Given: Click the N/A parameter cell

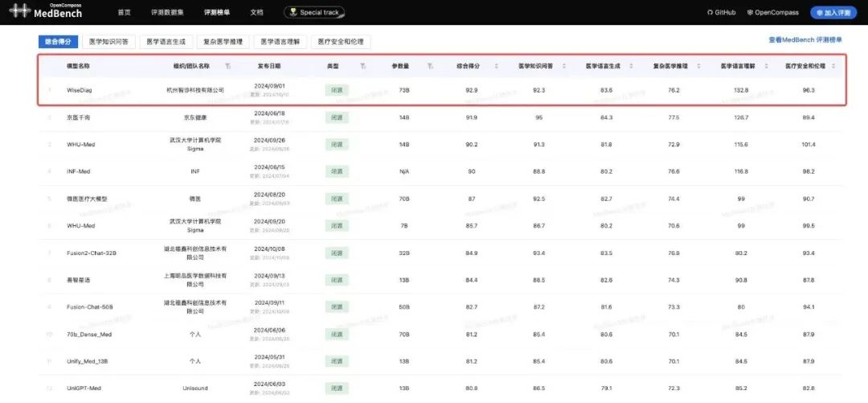Looking at the screenshot, I should point(404,172).
